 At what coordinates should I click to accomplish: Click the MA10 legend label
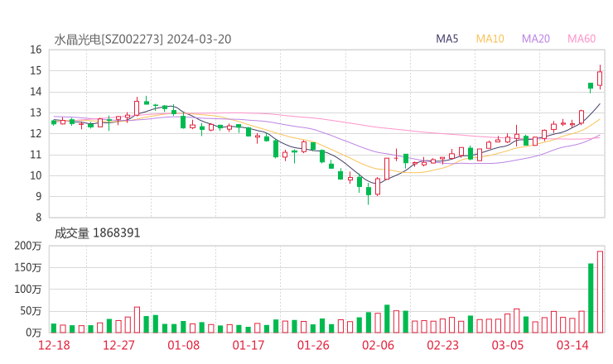[490, 39]
